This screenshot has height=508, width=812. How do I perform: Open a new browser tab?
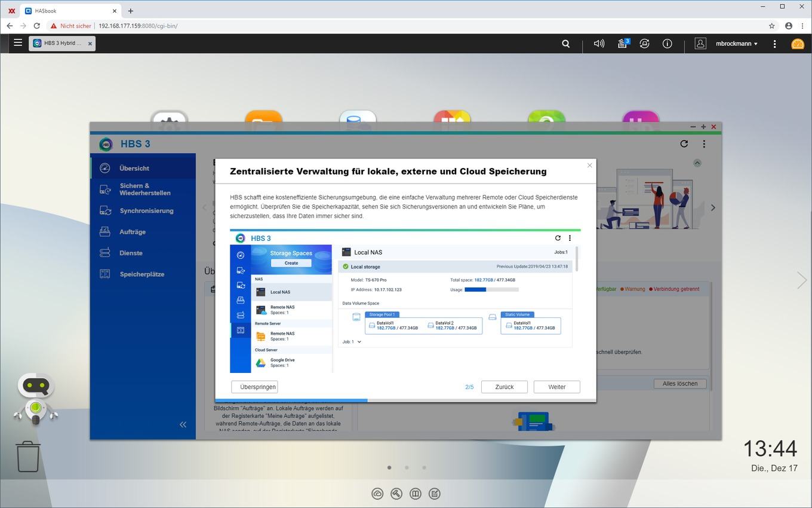[x=131, y=11]
